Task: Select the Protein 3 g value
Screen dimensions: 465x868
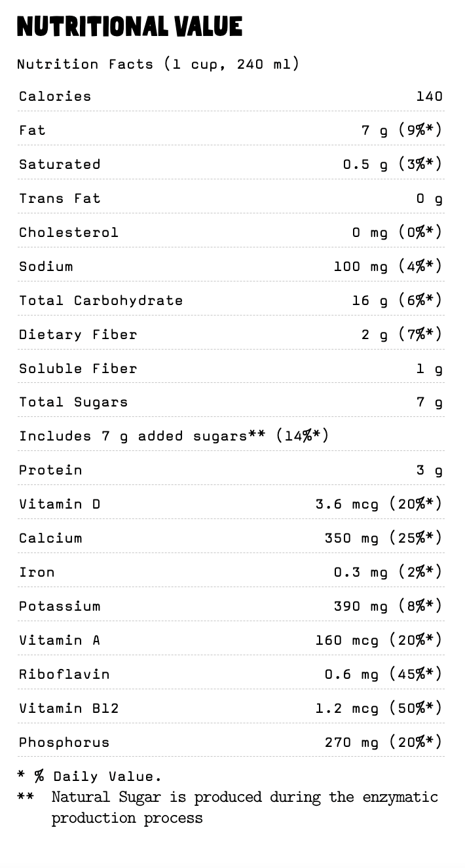Action: click(x=430, y=471)
